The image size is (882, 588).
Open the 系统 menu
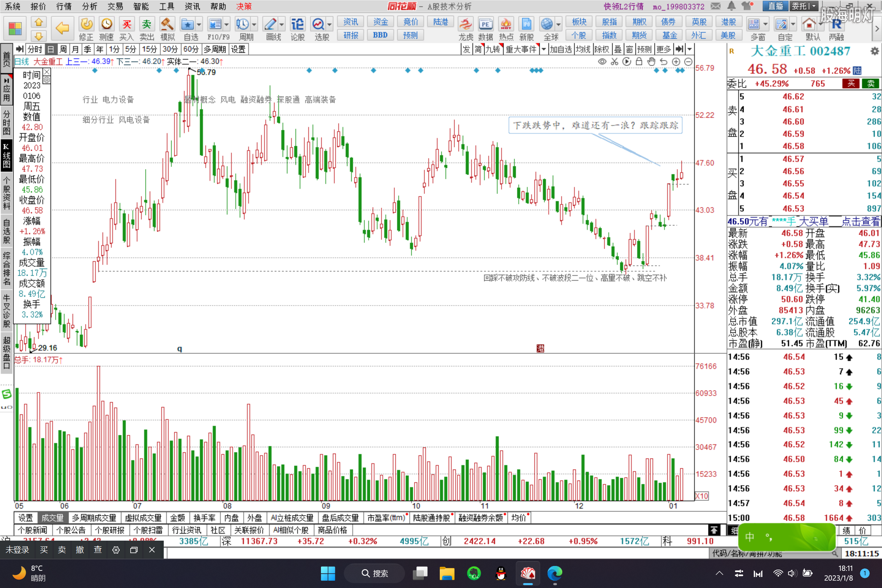[13, 6]
